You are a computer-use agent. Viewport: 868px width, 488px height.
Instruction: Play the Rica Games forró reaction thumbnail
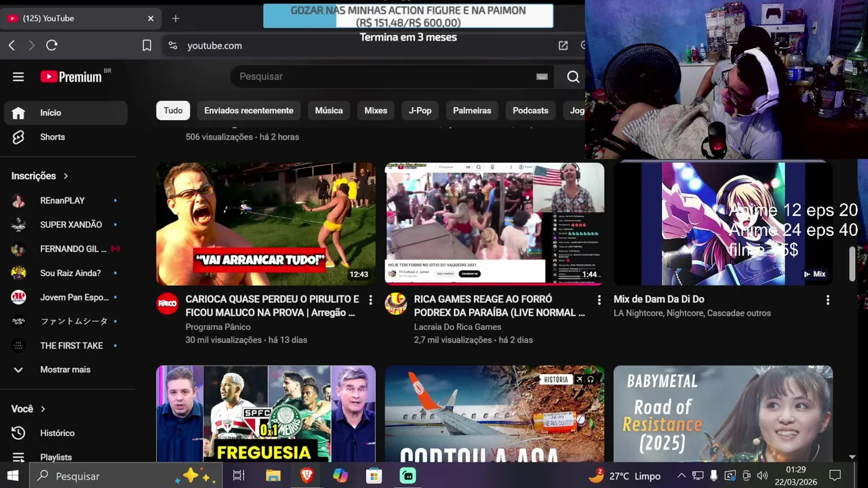(494, 224)
